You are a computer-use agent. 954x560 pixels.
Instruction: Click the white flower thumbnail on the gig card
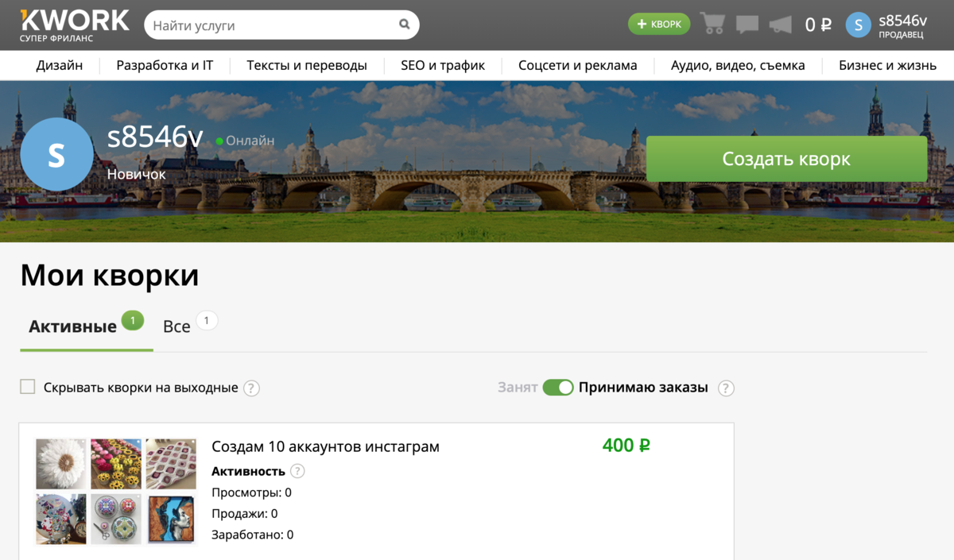pos(60,464)
